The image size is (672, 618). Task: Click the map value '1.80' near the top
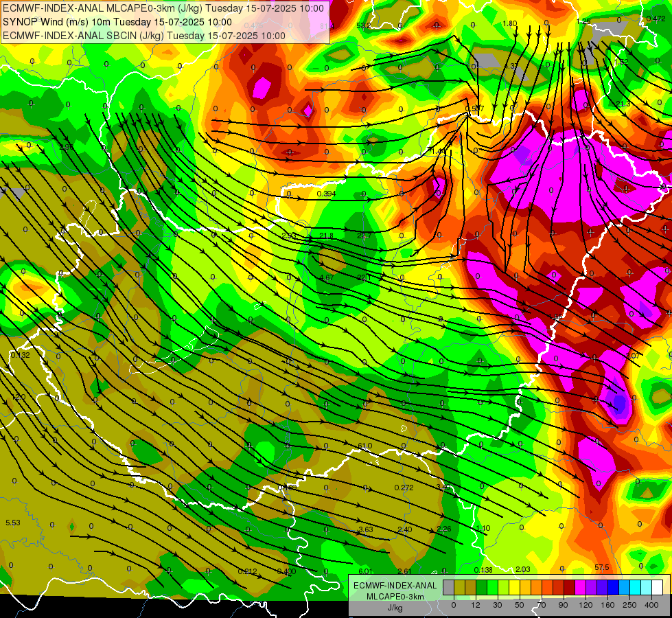click(509, 23)
